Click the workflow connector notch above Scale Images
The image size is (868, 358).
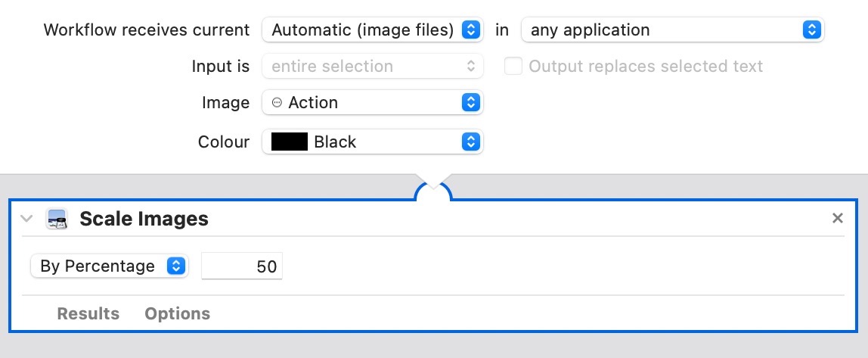(x=433, y=191)
